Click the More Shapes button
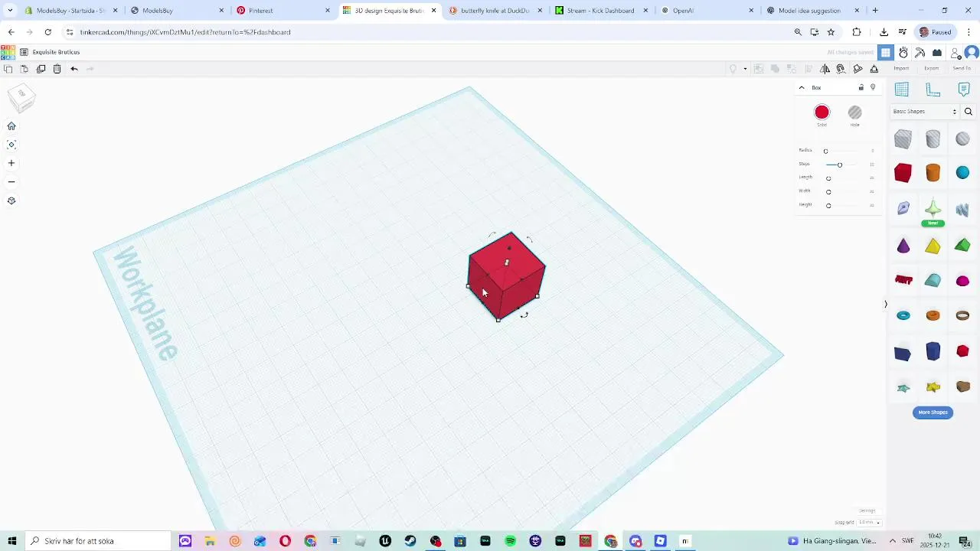This screenshot has height=551, width=980. coord(933,412)
